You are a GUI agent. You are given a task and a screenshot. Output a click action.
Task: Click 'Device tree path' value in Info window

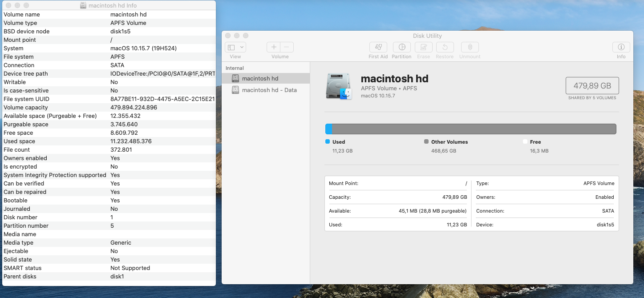[162, 73]
